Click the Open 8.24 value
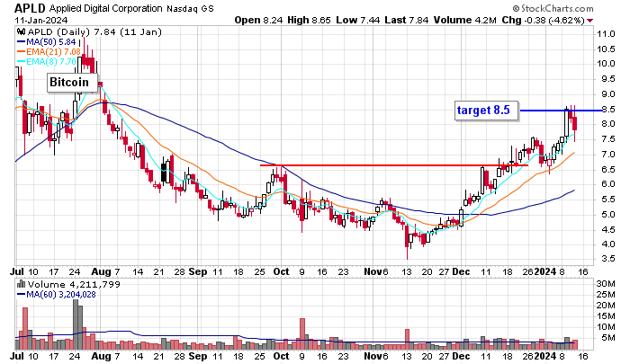Viewport: 630px width, 364px height. click(259, 20)
